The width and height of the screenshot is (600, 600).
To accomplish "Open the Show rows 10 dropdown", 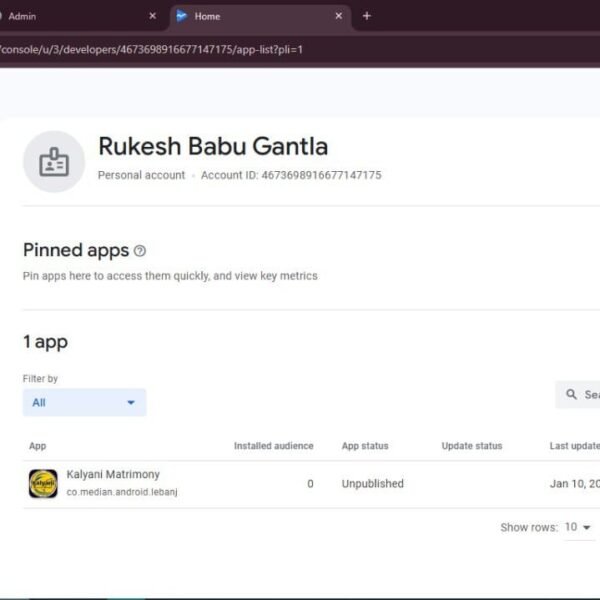I will click(x=578, y=527).
